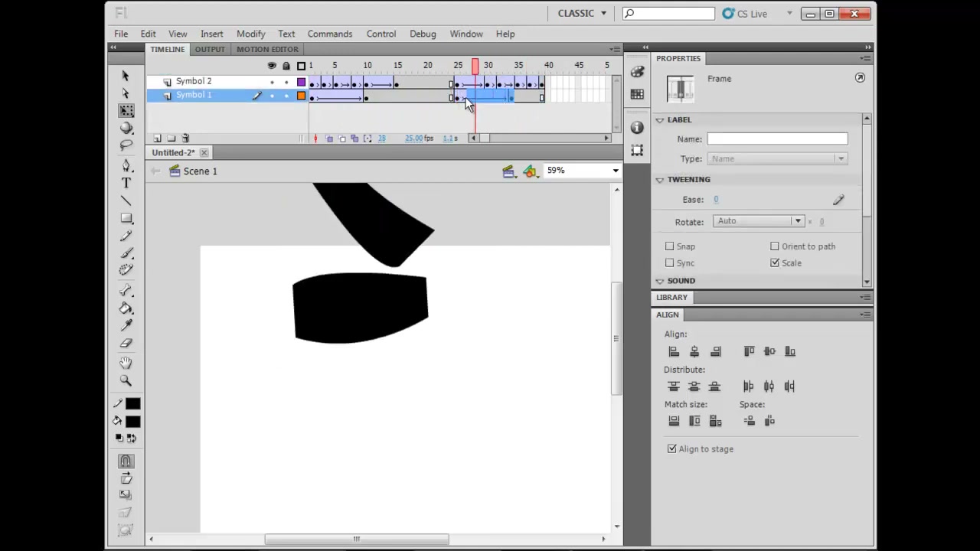Choose the Paint Bucket tool
This screenshot has width=980, height=551.
[x=126, y=308]
